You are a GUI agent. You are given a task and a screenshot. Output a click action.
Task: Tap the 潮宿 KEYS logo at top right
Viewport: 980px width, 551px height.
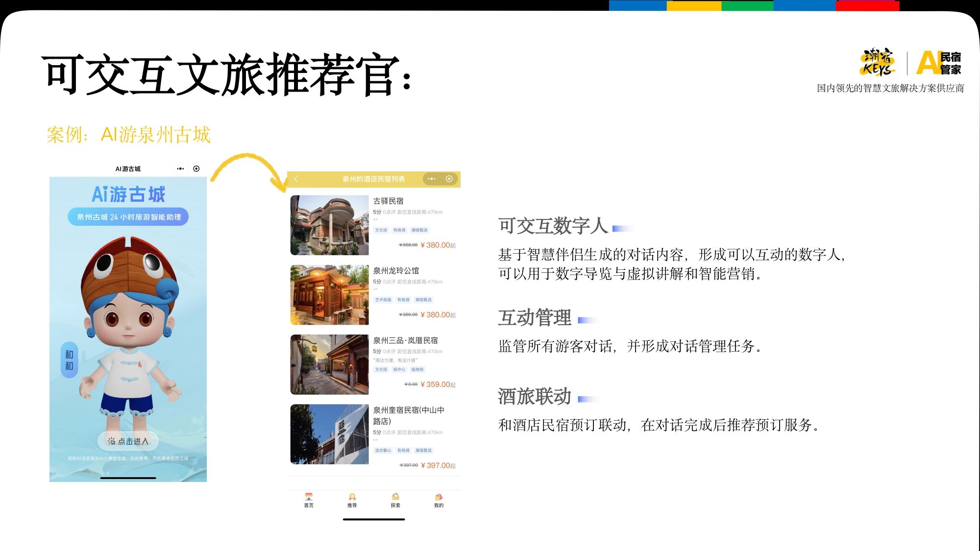(879, 63)
